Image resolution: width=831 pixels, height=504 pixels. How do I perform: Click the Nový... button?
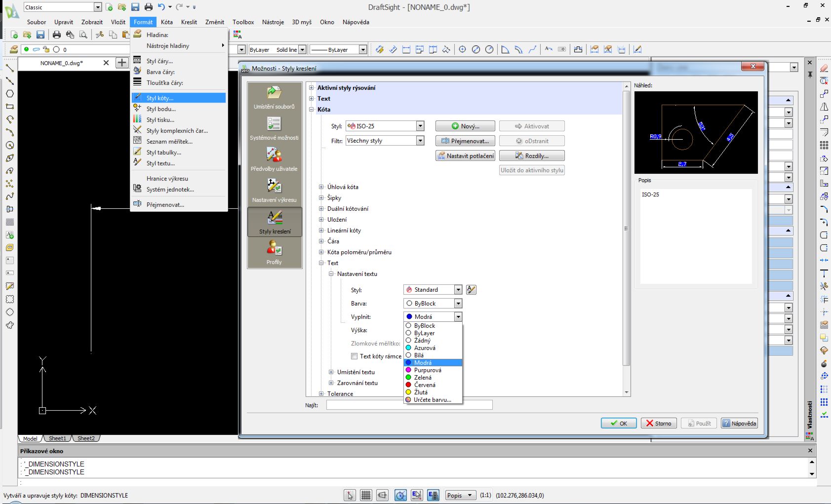point(465,126)
